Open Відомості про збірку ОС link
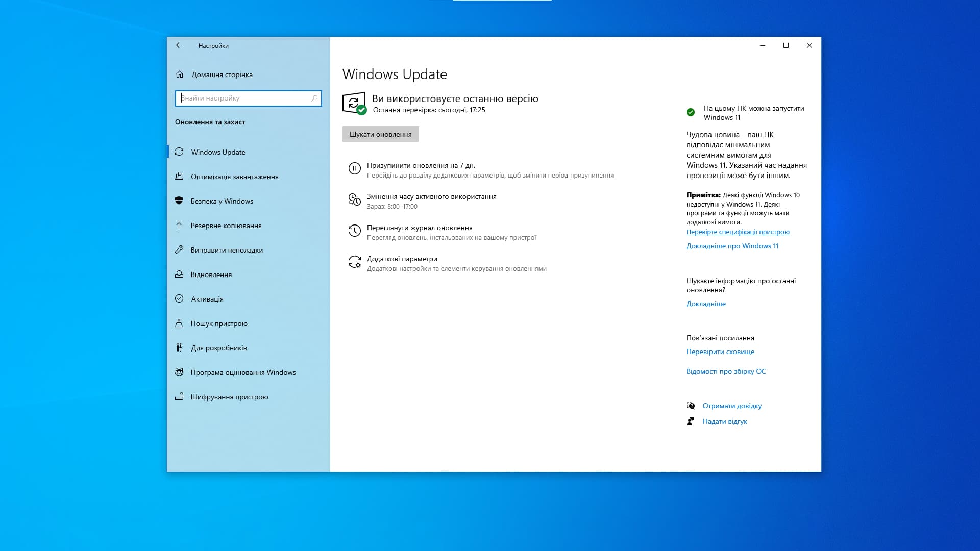Screen dimensions: 980x551 tap(726, 371)
